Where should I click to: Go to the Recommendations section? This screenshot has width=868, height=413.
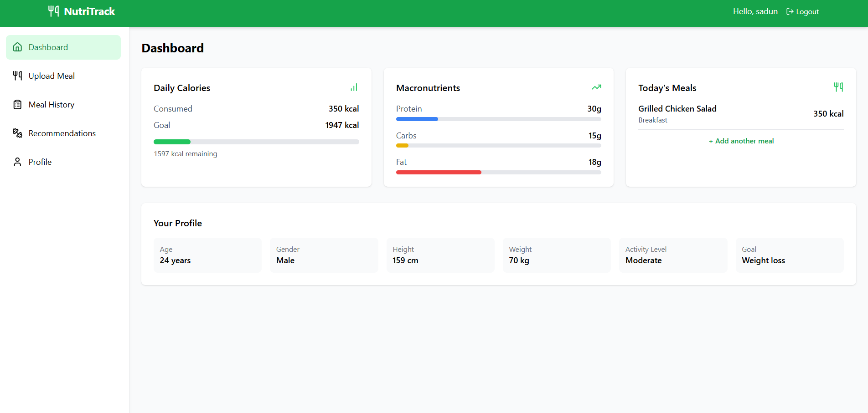62,133
